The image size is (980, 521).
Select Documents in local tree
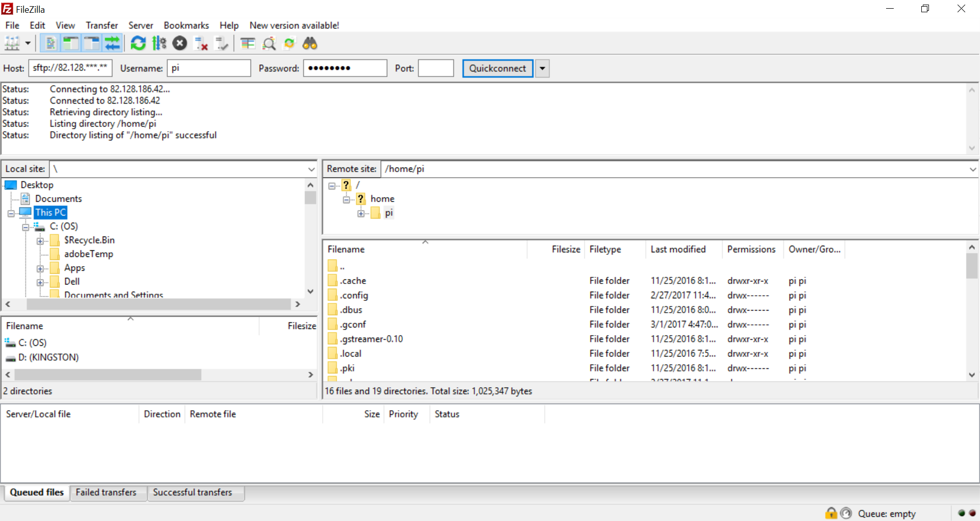click(58, 199)
